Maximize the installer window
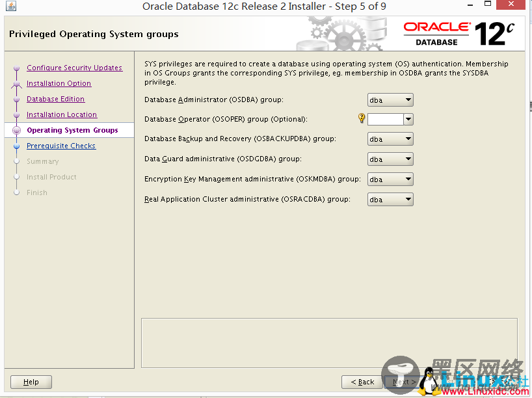Viewport: 532px width, 398px height. tap(488, 4)
